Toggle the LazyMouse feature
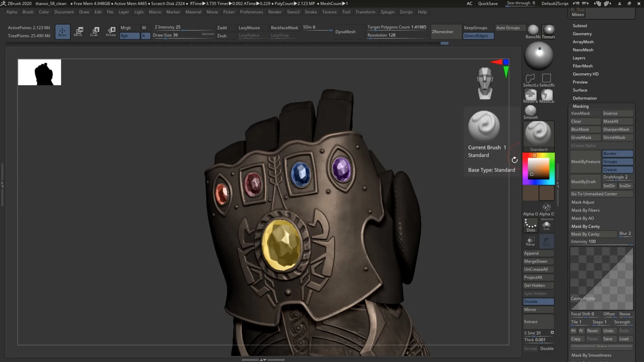 tap(249, 27)
